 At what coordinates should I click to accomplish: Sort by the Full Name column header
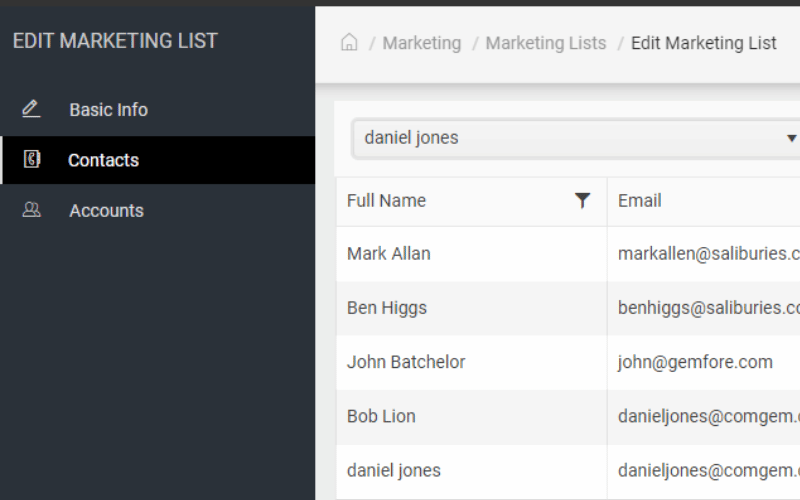[386, 201]
